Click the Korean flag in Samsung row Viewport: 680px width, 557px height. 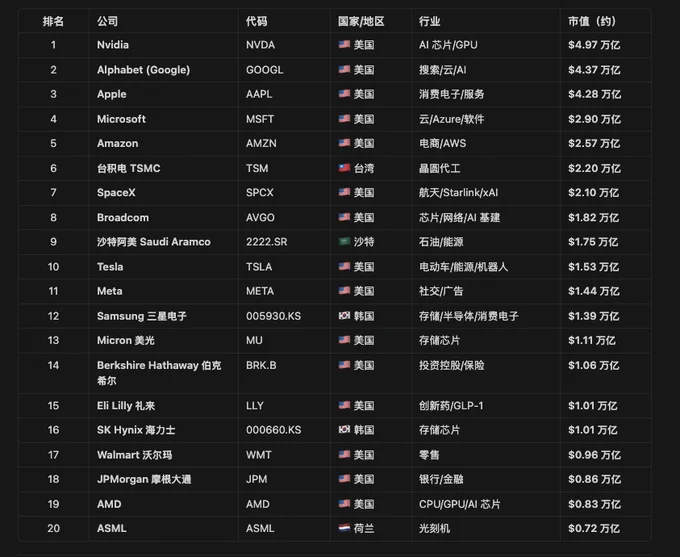pos(344,316)
